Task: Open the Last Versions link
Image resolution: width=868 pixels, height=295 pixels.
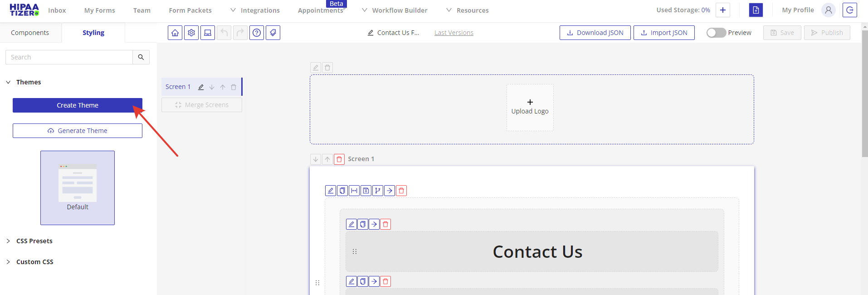Action: (x=454, y=33)
